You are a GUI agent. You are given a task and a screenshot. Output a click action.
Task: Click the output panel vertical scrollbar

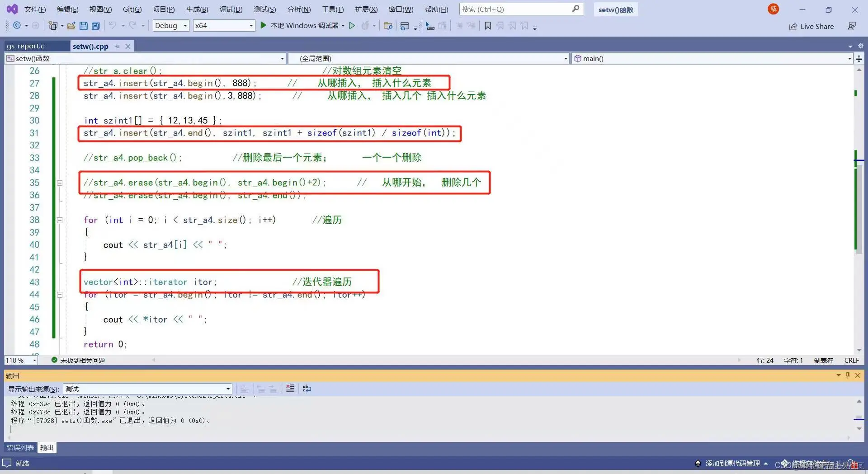pyautogui.click(x=859, y=415)
